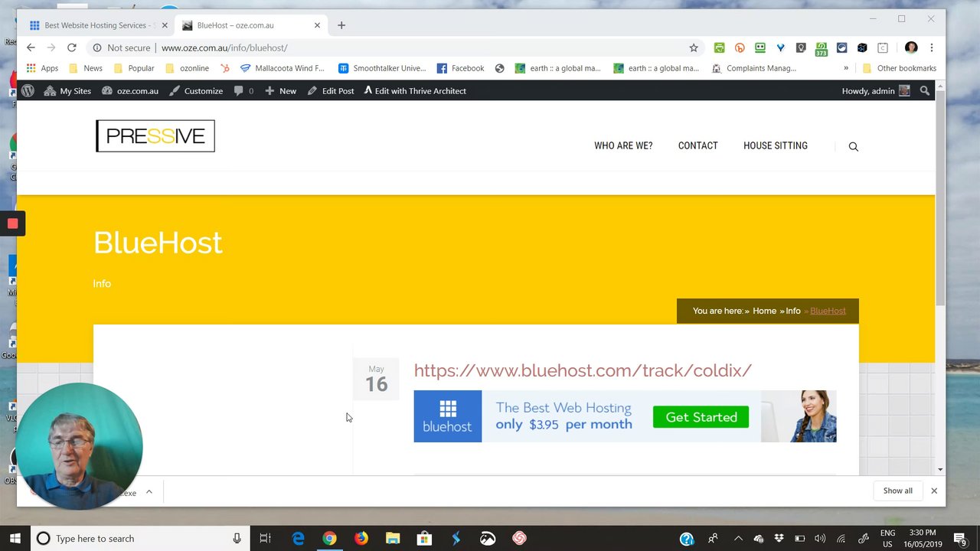Screen dimensions: 980x551
Task: Open My Sites admin menu
Action: coord(67,90)
